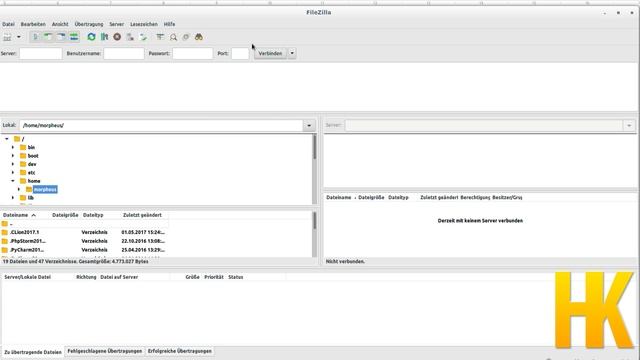Toggle the local directory tree display
Image resolution: width=640 pixels, height=360 pixels.
tap(48, 37)
